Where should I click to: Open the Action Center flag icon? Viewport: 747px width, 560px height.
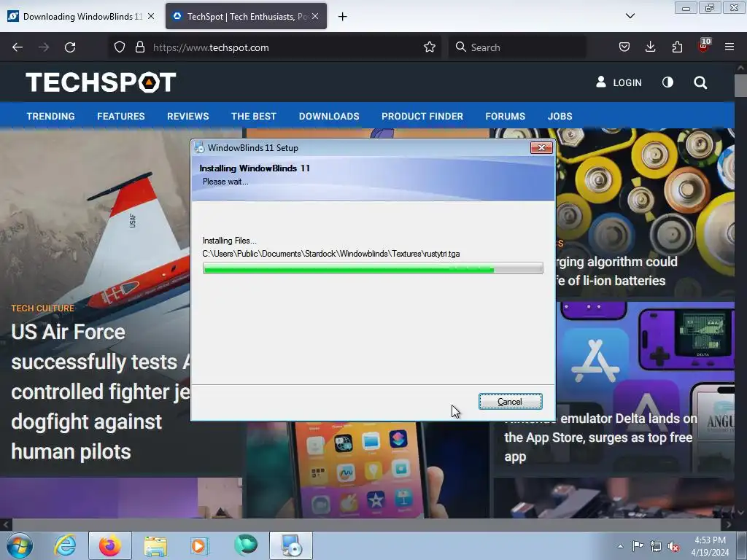click(638, 546)
